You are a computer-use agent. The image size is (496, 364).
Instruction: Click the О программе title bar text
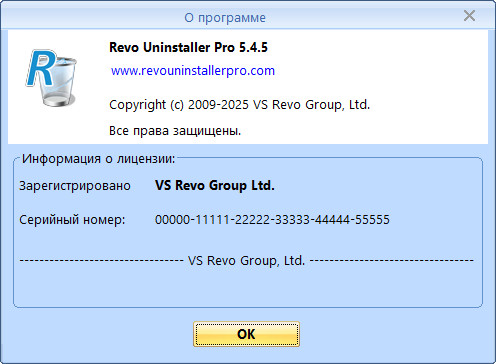[225, 18]
